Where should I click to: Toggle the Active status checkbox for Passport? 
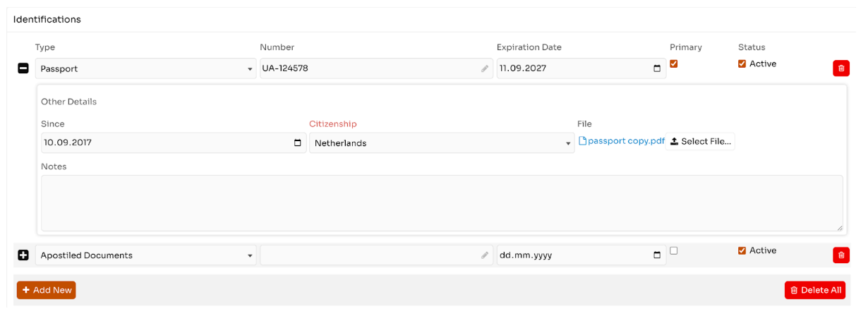click(x=742, y=63)
